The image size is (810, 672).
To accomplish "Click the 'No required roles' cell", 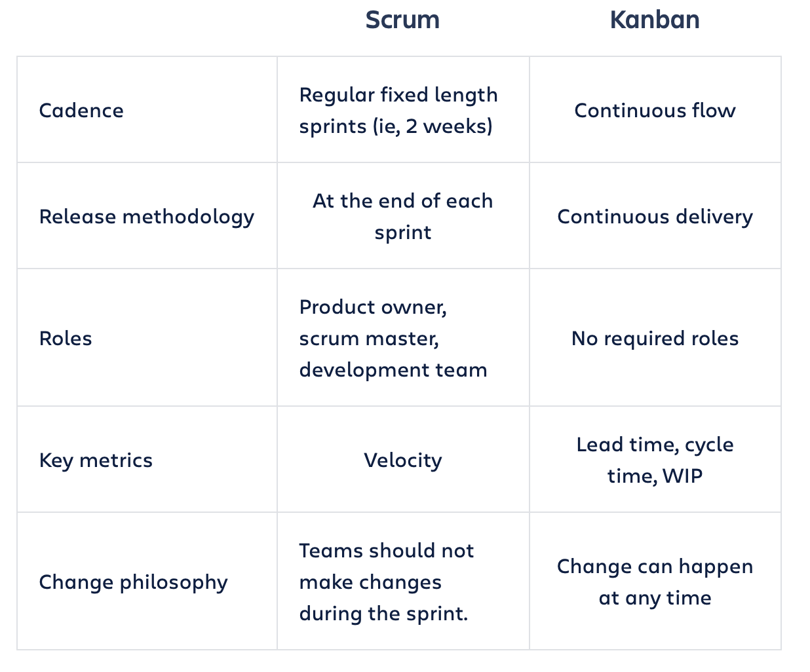I will [x=655, y=338].
